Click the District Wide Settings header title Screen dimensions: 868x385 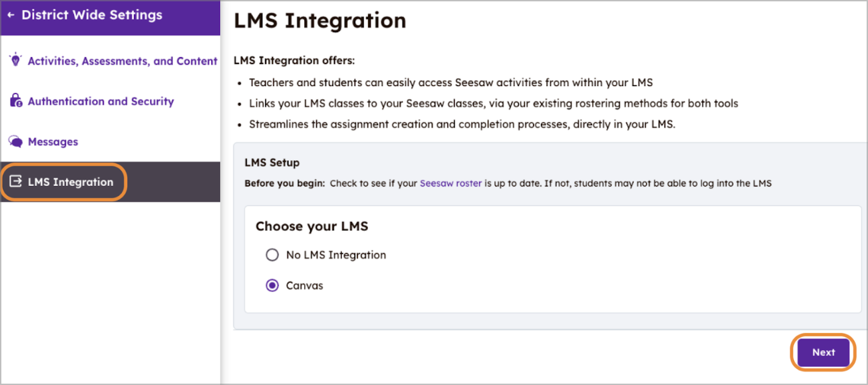point(92,15)
